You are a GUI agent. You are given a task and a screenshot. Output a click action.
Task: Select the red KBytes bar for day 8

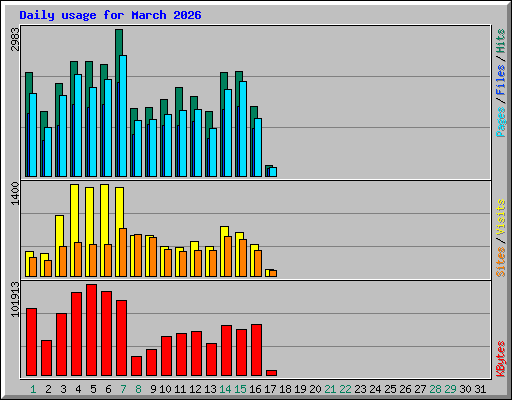click(x=137, y=366)
